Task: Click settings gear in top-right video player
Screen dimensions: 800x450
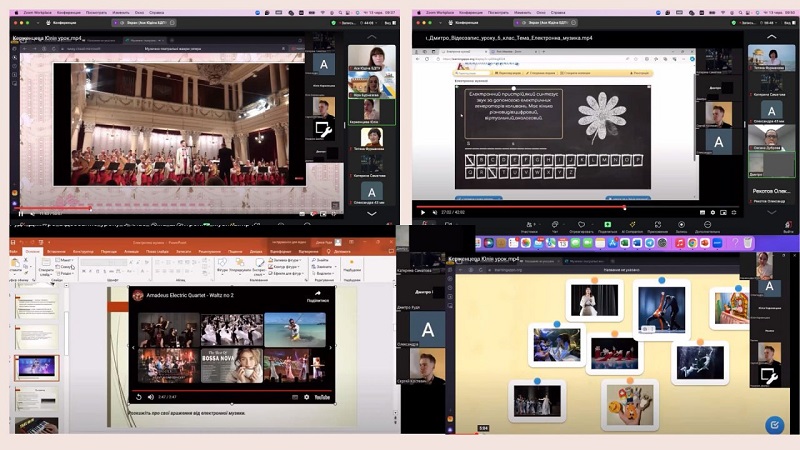Action: click(713, 212)
